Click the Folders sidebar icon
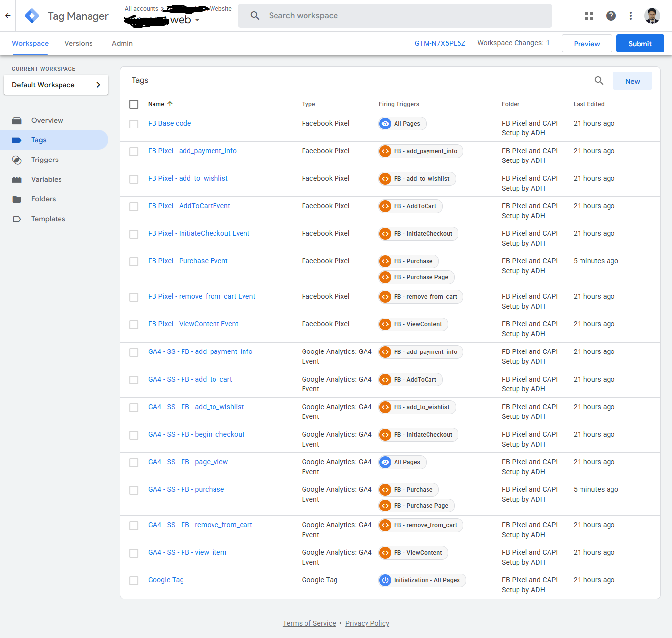Viewport: 672px width, 638px height. [17, 199]
